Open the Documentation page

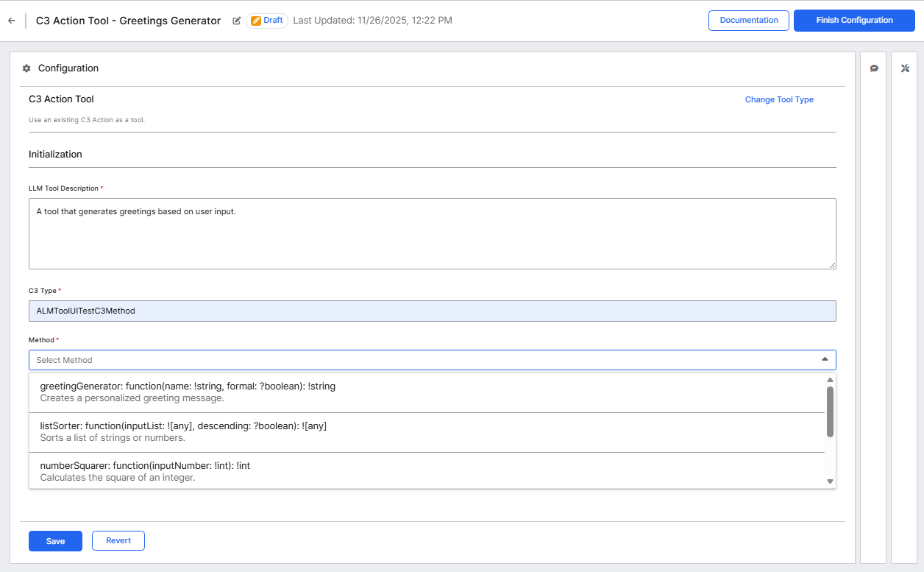point(748,21)
